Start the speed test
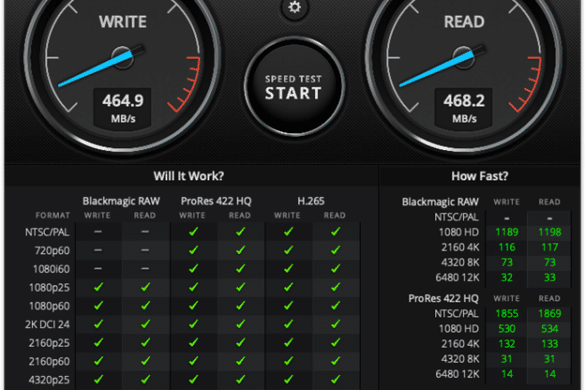 tap(294, 87)
